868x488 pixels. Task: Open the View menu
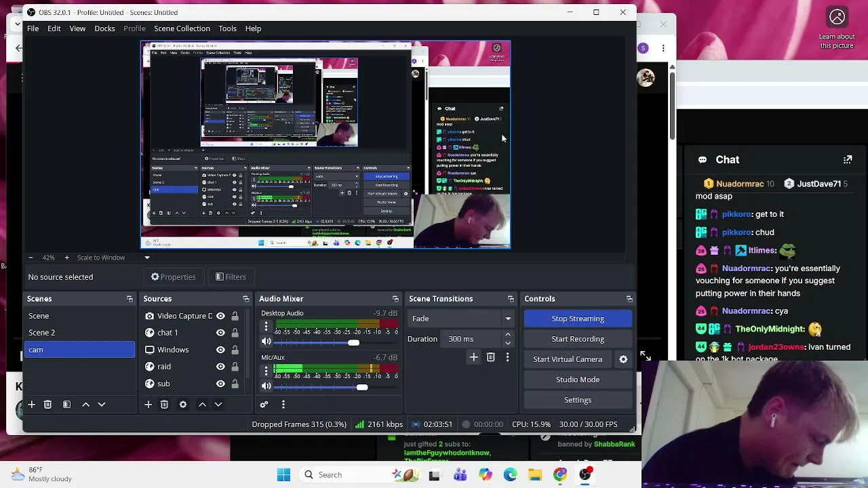[77, 28]
